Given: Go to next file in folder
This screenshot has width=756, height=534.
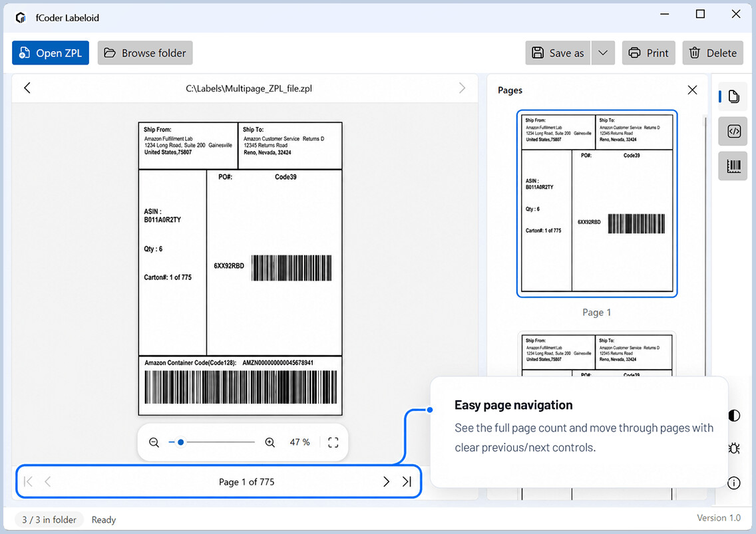Looking at the screenshot, I should (462, 88).
